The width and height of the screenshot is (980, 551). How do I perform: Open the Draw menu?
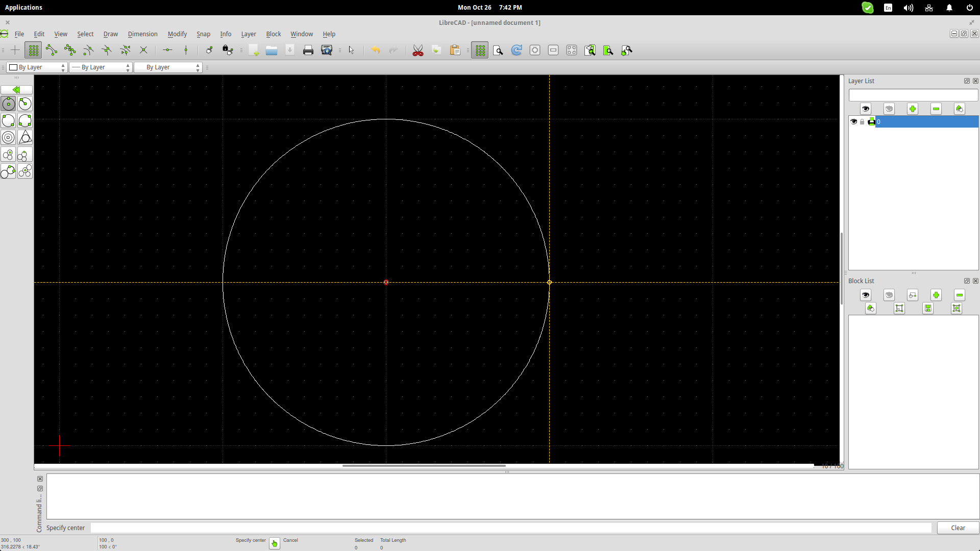point(111,34)
